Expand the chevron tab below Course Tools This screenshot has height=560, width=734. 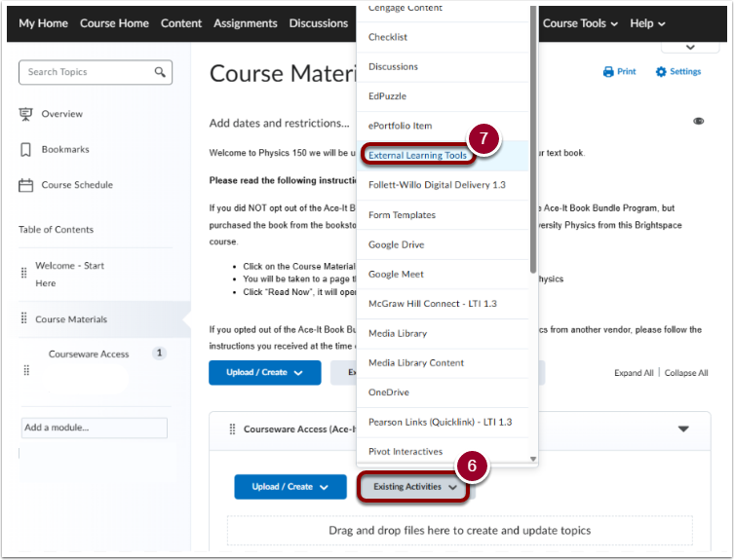coord(690,47)
